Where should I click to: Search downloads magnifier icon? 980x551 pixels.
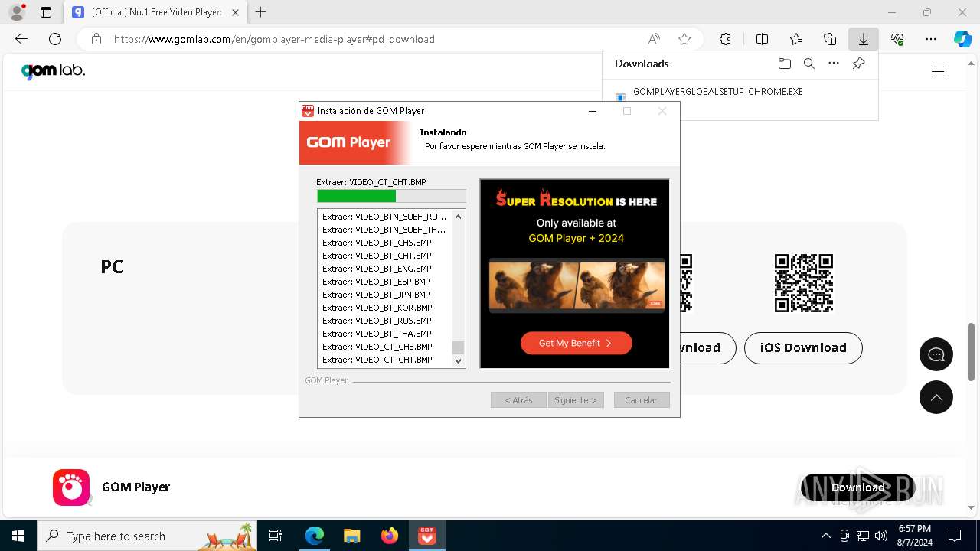pyautogui.click(x=808, y=64)
